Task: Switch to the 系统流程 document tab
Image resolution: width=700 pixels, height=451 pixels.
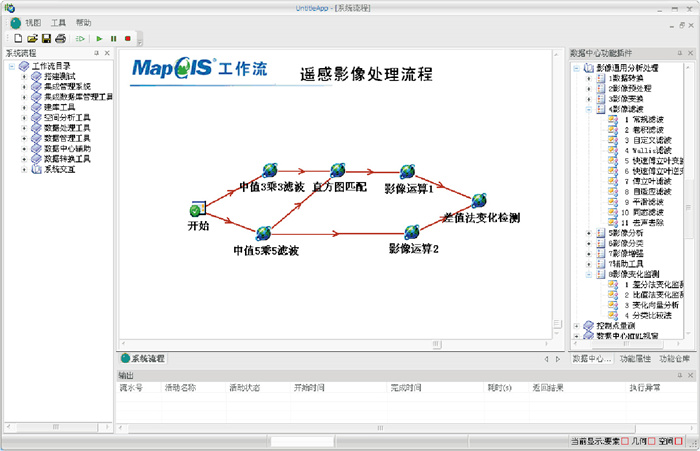Action: (x=143, y=359)
